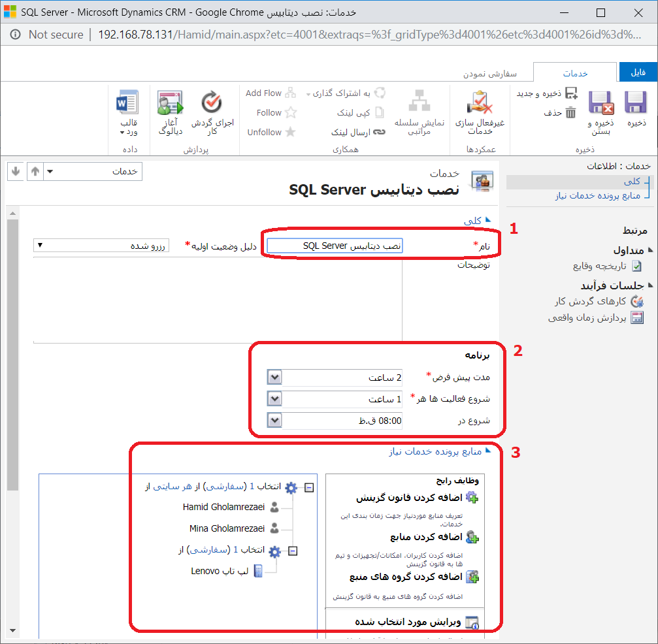Switch to the خدمات ribbon tab

click(575, 73)
